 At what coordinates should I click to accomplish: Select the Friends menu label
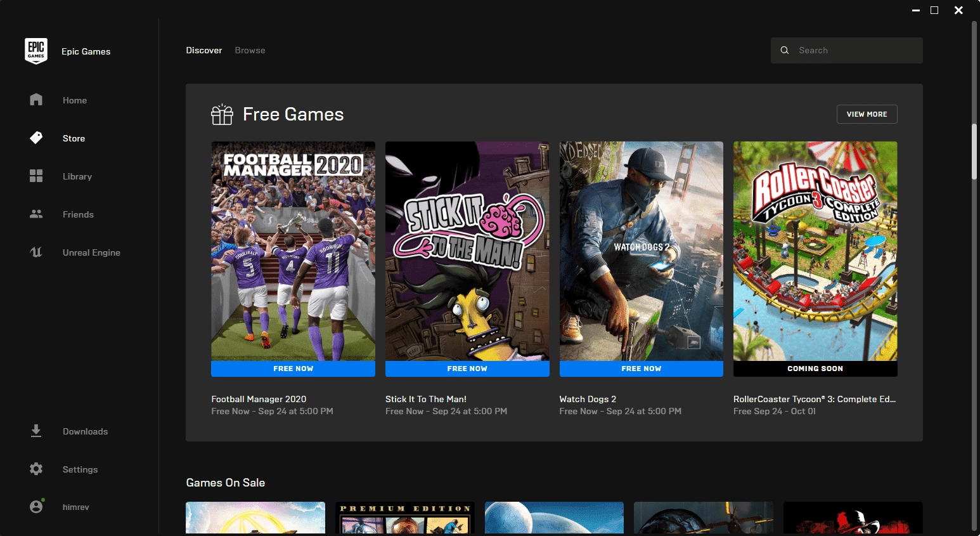78,214
